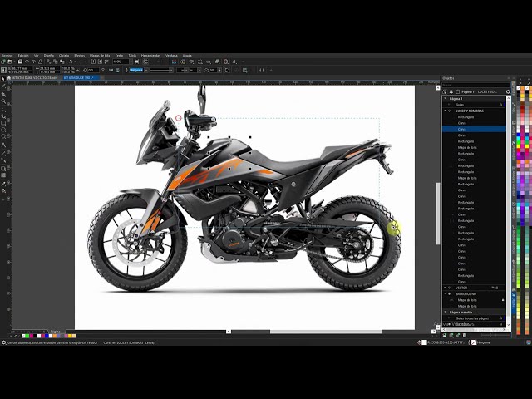Click the canvas vertical scrollbar

click(438, 214)
